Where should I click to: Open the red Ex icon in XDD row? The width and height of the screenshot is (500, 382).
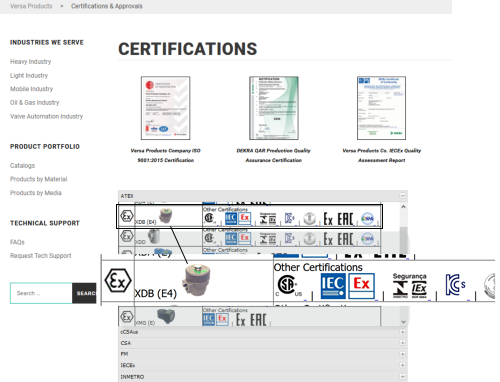[245, 239]
